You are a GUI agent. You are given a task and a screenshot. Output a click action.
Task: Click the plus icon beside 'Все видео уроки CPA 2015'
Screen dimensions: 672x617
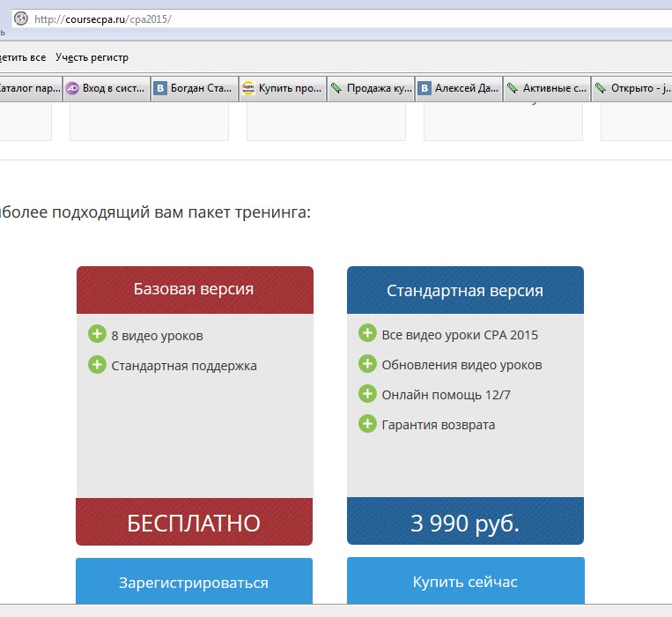click(x=367, y=333)
